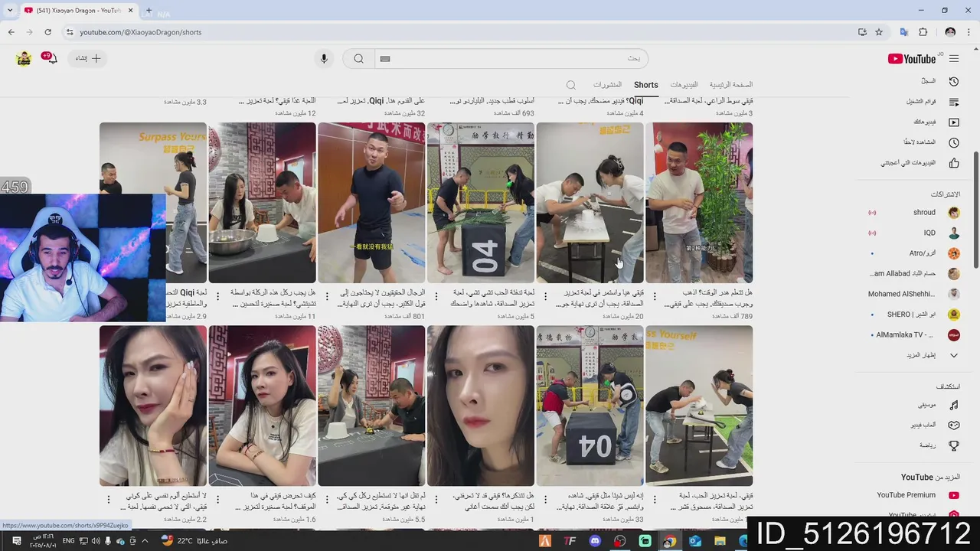This screenshot has width=980, height=551.
Task: Open Chrome three-dot menu
Action: [969, 32]
